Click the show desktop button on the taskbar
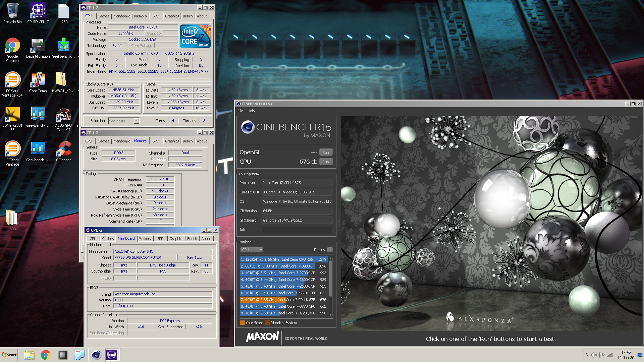 640,355
